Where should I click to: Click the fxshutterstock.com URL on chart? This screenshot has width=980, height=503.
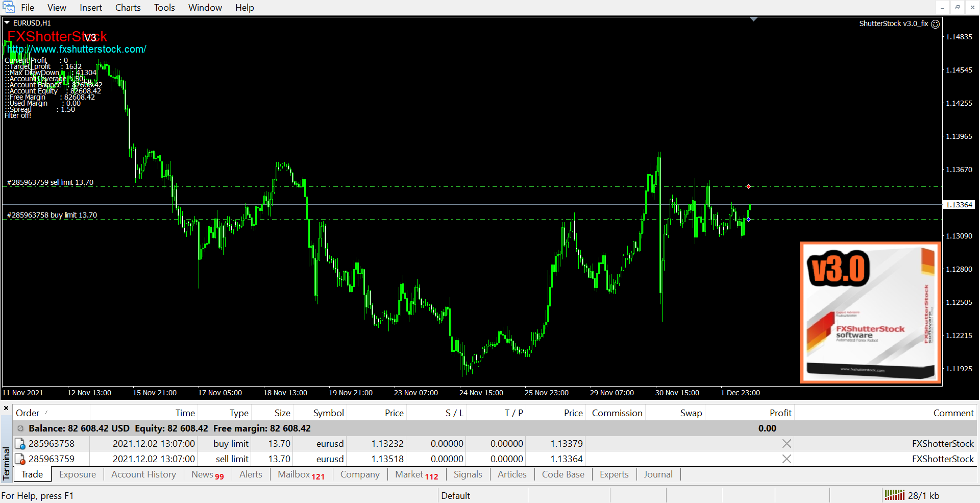pos(78,50)
